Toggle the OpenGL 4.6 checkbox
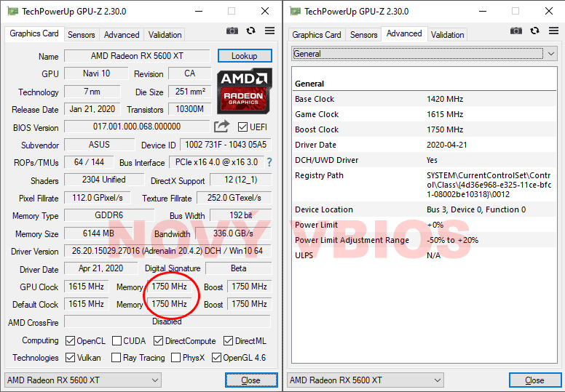The width and height of the screenshot is (565, 392). [216, 357]
